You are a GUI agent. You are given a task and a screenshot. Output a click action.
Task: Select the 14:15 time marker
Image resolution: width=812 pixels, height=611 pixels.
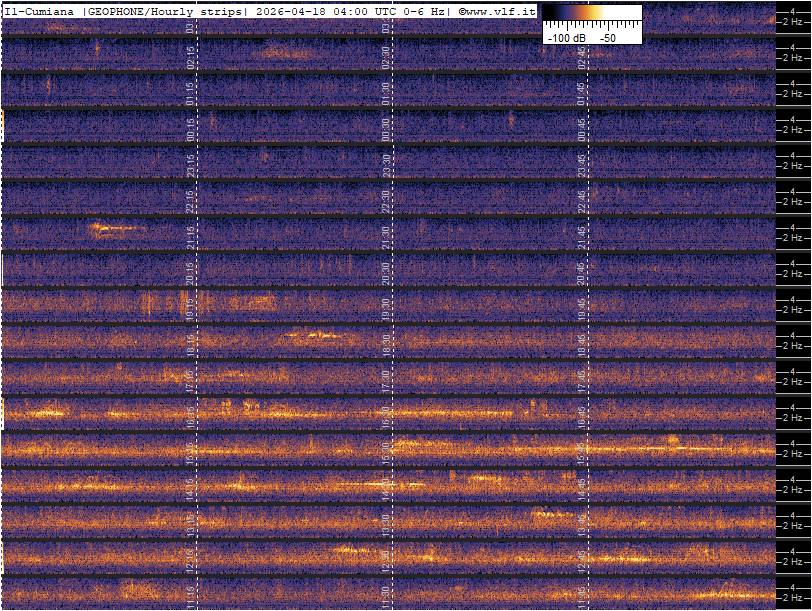pyautogui.click(x=191, y=488)
